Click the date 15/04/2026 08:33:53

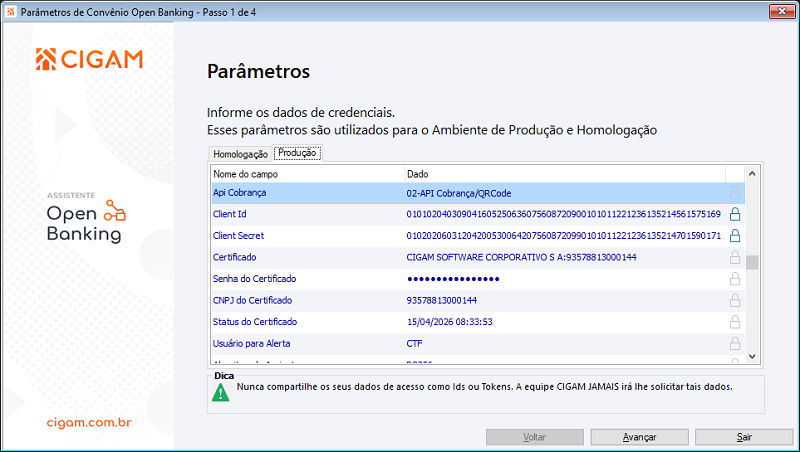click(x=449, y=322)
